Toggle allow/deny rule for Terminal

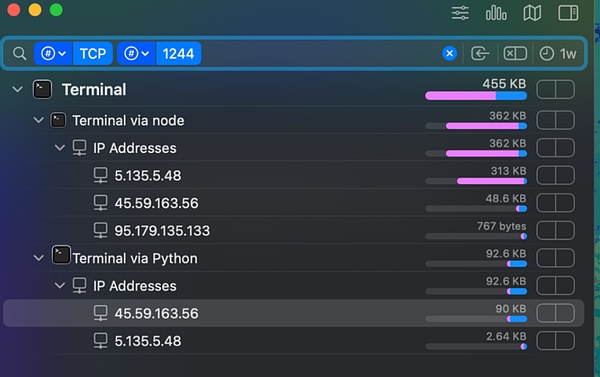(555, 90)
